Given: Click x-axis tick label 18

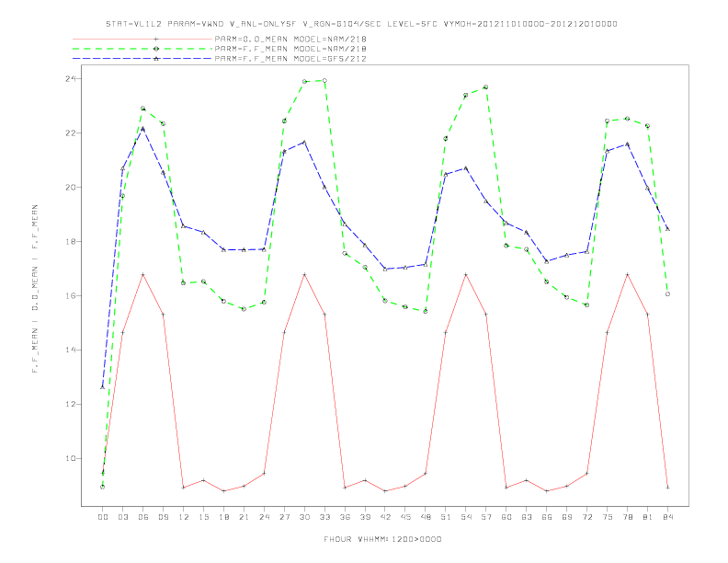Looking at the screenshot, I should tap(223, 517).
